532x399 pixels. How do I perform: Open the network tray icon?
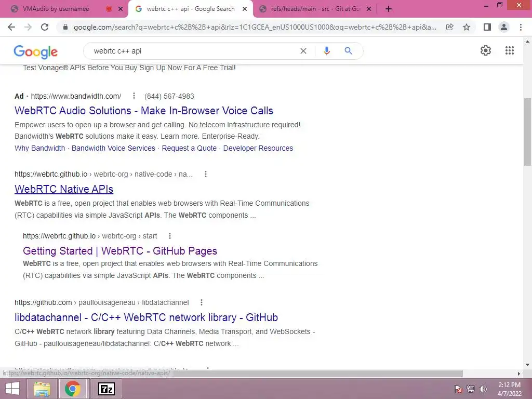(x=471, y=389)
